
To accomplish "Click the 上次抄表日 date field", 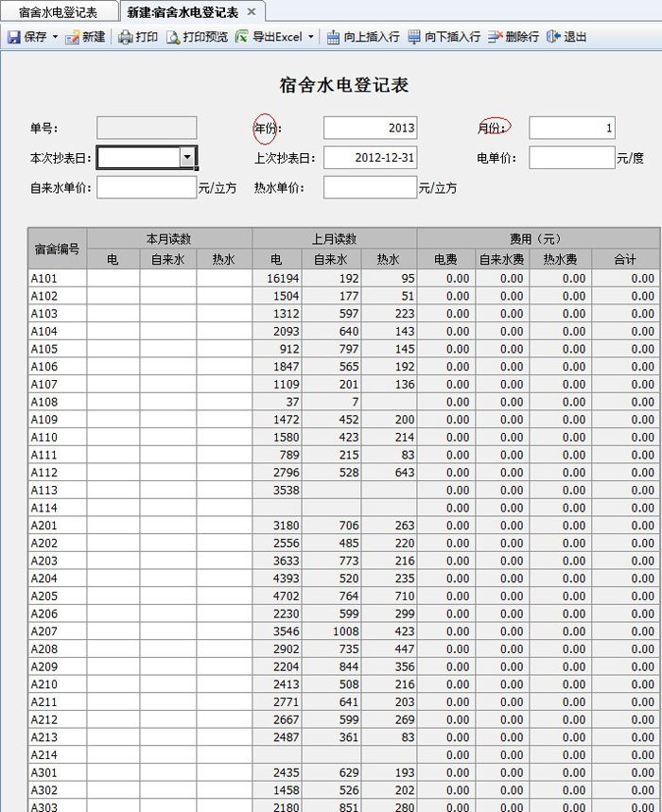I will coord(370,158).
